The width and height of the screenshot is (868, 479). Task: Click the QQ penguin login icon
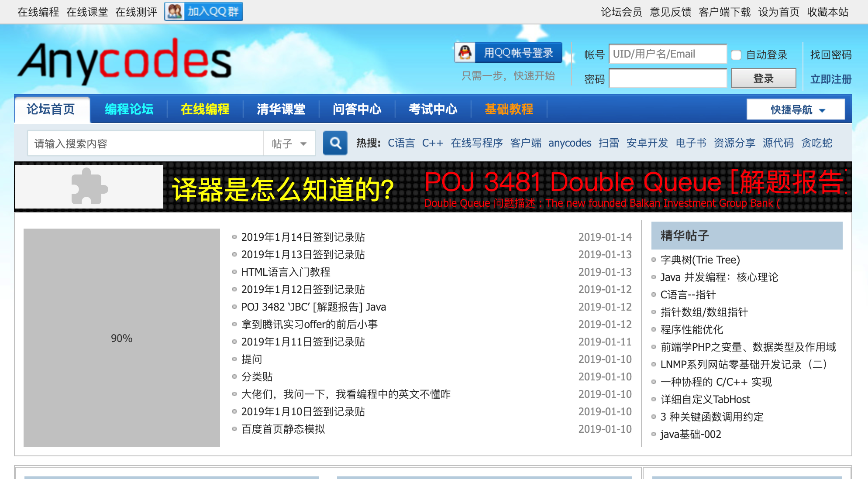465,53
